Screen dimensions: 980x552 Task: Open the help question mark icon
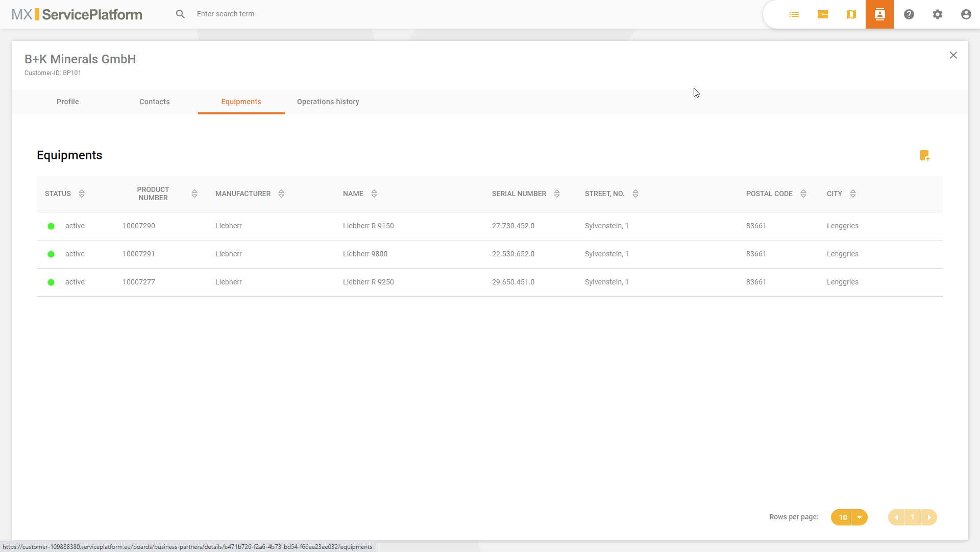click(x=909, y=14)
